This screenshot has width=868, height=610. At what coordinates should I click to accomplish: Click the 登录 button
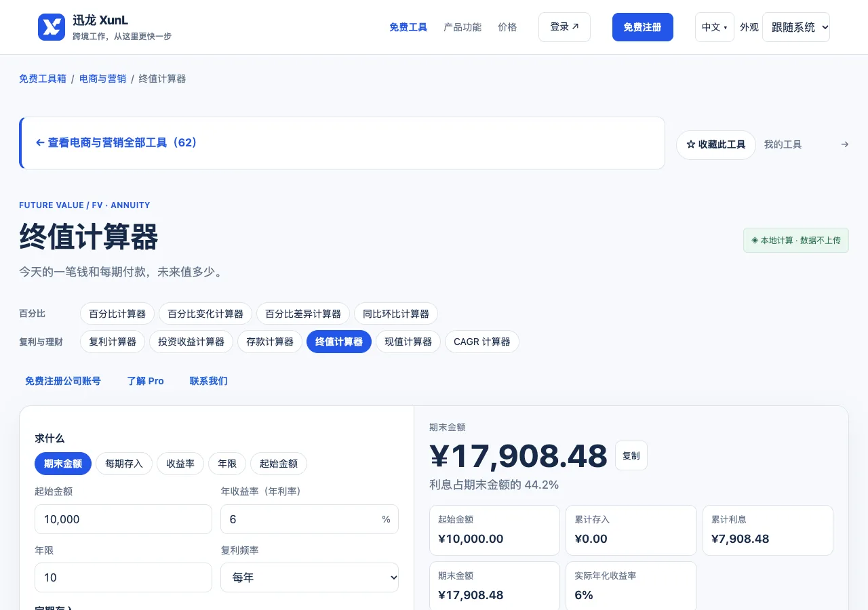(564, 27)
